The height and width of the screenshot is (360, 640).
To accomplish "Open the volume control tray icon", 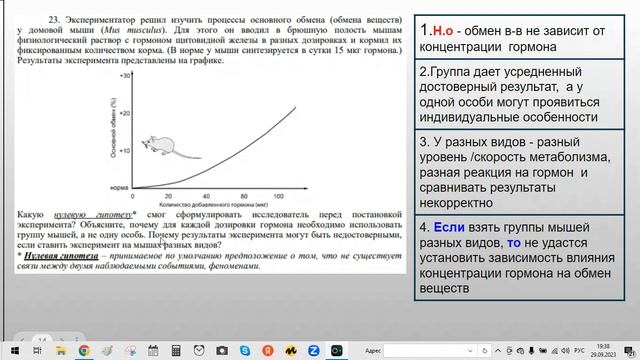I will 566,351.
